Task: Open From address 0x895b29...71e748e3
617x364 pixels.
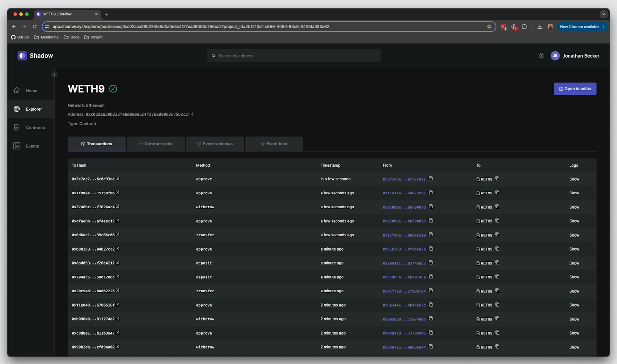Action: 404,319
